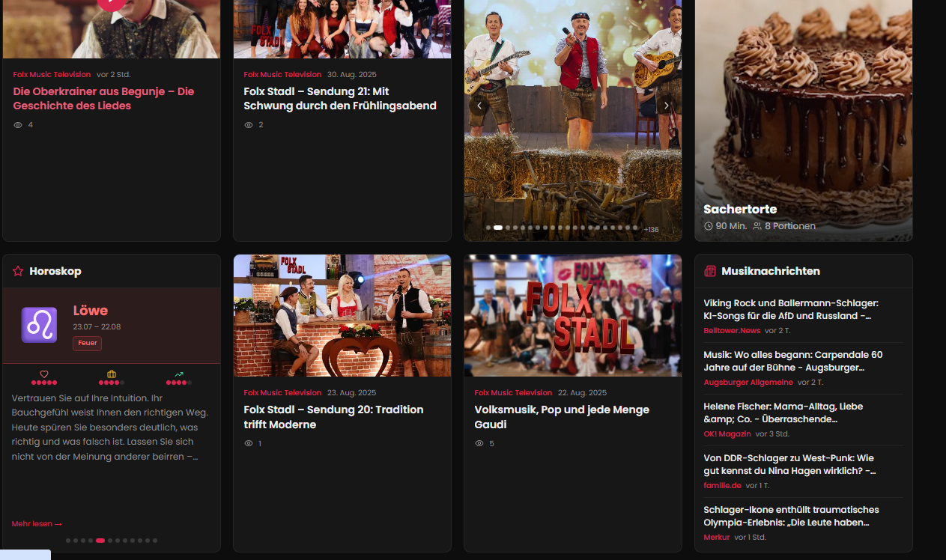Viewport: 946px width, 560px height.
Task: Click the vor 2 Std. timestamp on Oberkrainer card
Action: click(114, 75)
